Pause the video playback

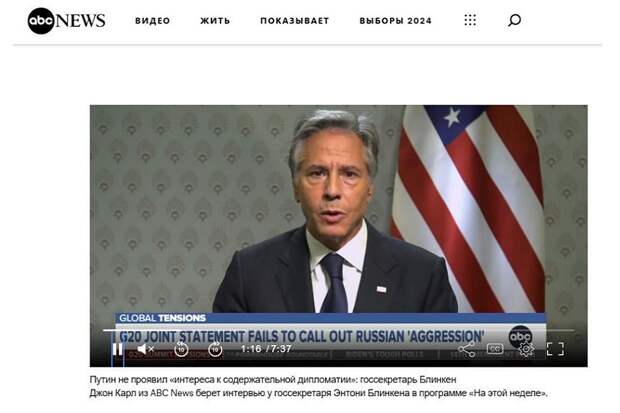[117, 349]
